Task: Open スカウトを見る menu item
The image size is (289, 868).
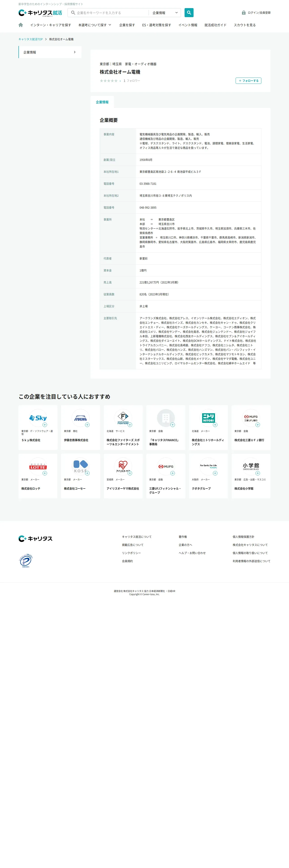Action: pyautogui.click(x=245, y=25)
